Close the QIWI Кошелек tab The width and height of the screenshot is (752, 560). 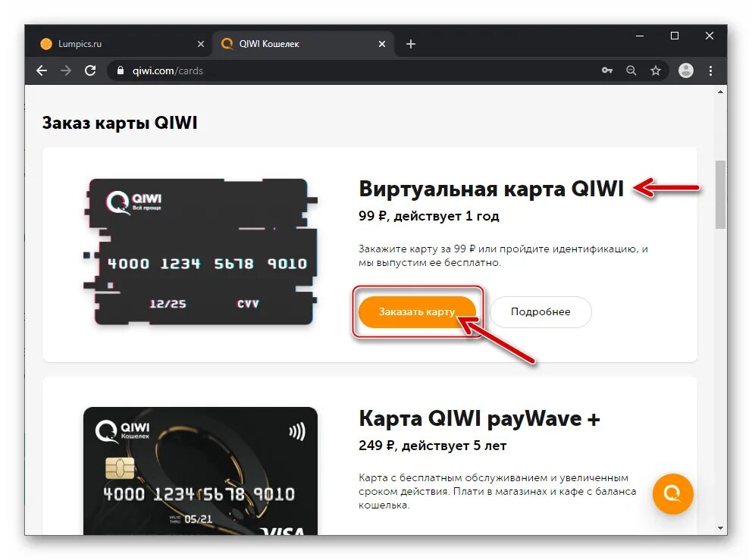(x=382, y=44)
